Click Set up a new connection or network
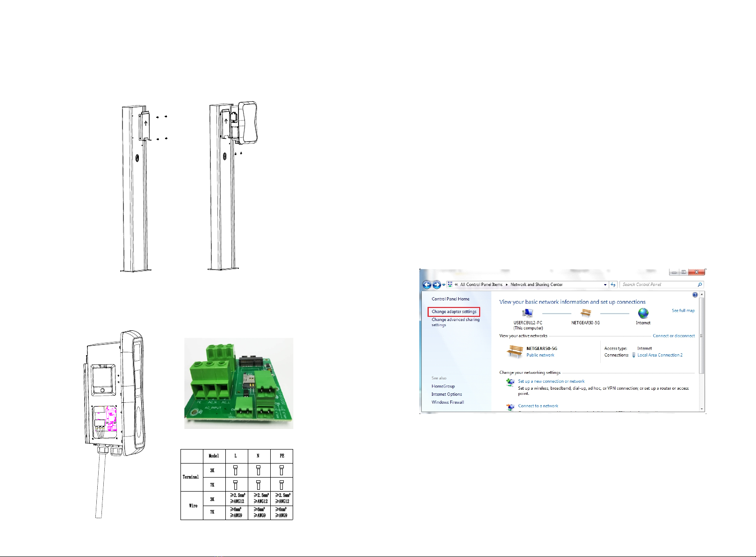756x557 pixels. 551,381
